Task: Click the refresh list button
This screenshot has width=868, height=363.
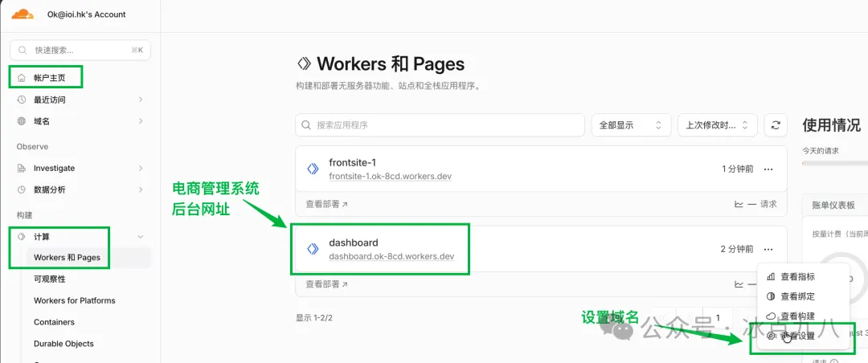Action: [x=776, y=125]
